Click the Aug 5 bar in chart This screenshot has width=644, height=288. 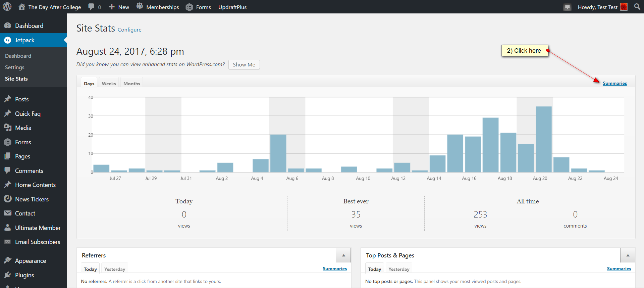tap(278, 153)
